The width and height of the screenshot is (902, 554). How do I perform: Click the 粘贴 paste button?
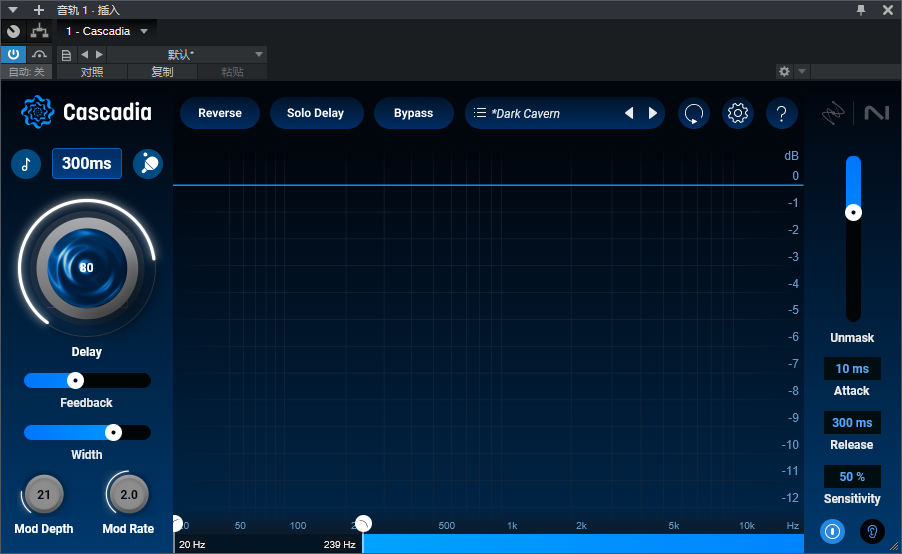pos(232,72)
